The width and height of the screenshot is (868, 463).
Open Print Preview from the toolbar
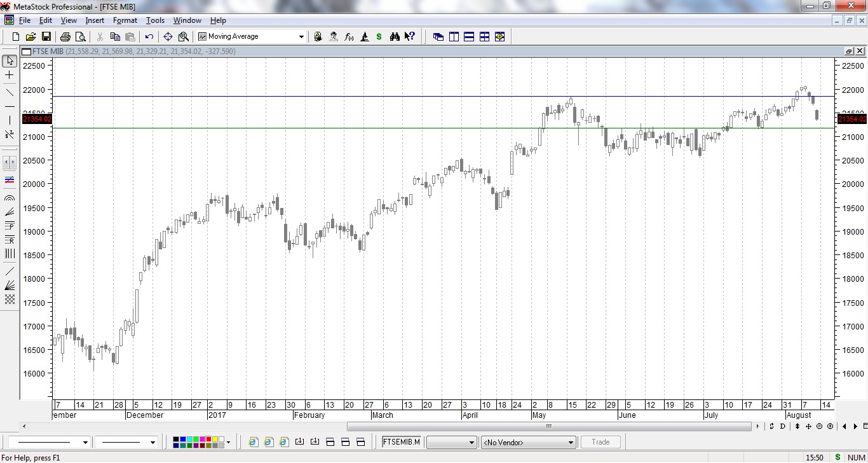click(x=80, y=37)
